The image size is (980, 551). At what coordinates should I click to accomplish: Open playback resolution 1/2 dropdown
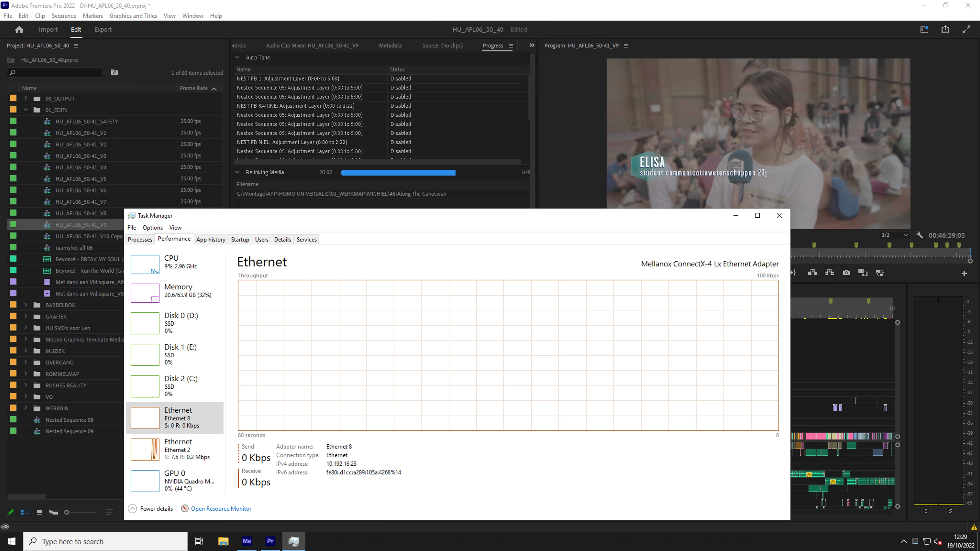click(x=894, y=235)
